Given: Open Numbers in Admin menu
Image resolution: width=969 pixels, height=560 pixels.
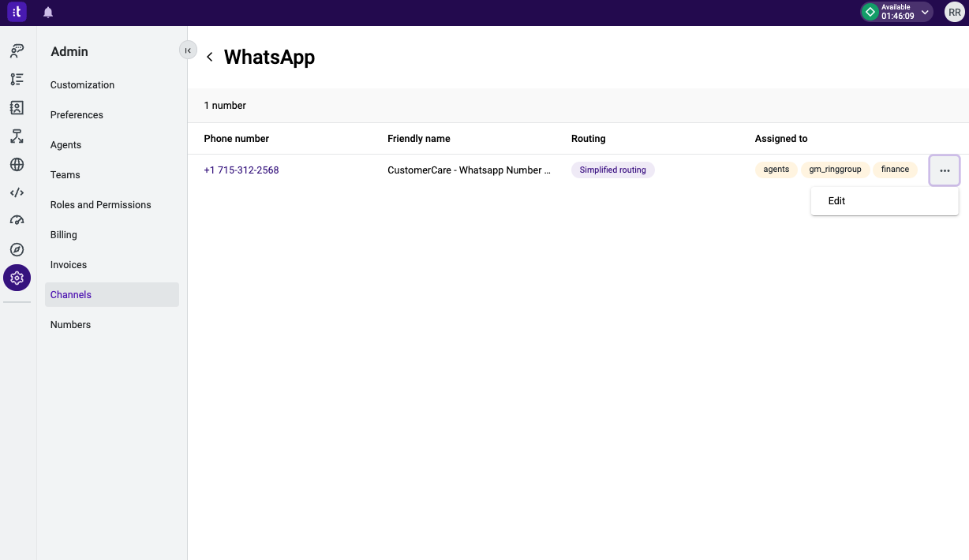Looking at the screenshot, I should [70, 325].
